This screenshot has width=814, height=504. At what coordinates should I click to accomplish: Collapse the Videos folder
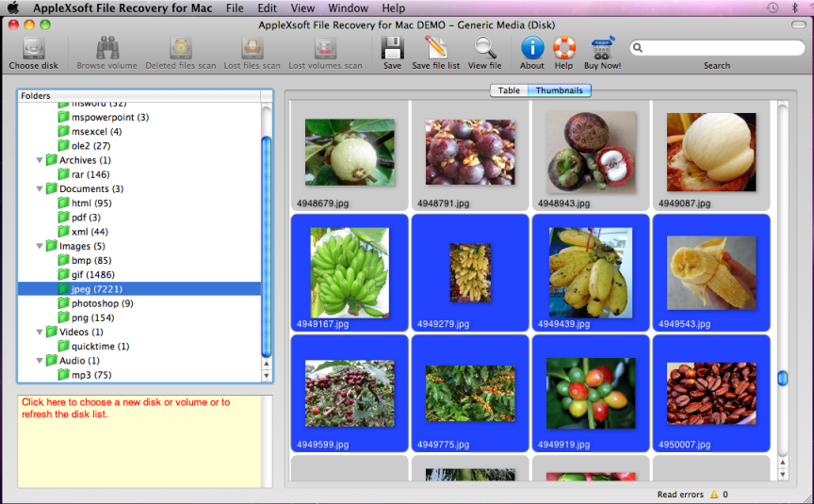tap(40, 332)
